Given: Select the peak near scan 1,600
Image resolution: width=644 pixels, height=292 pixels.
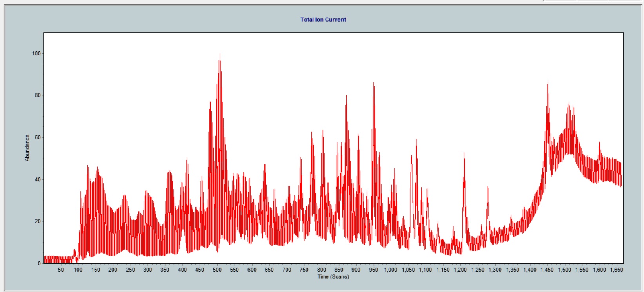Looking at the screenshot, I should [x=599, y=144].
